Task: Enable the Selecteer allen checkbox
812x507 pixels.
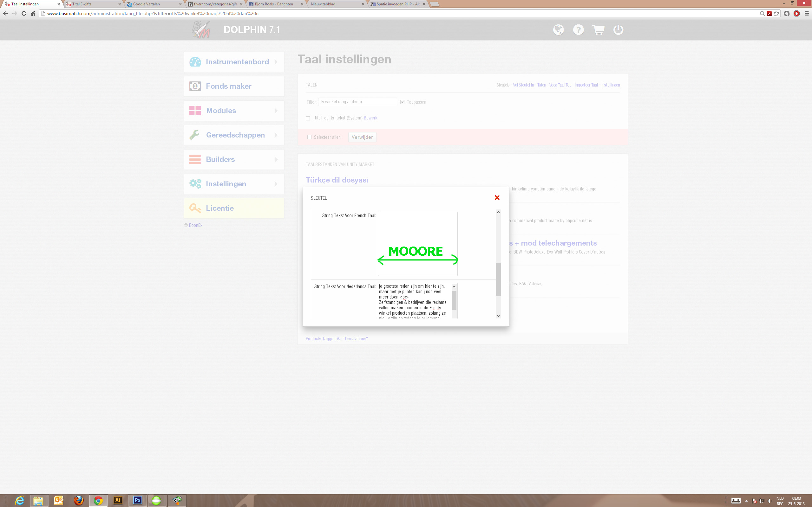Action: point(309,137)
